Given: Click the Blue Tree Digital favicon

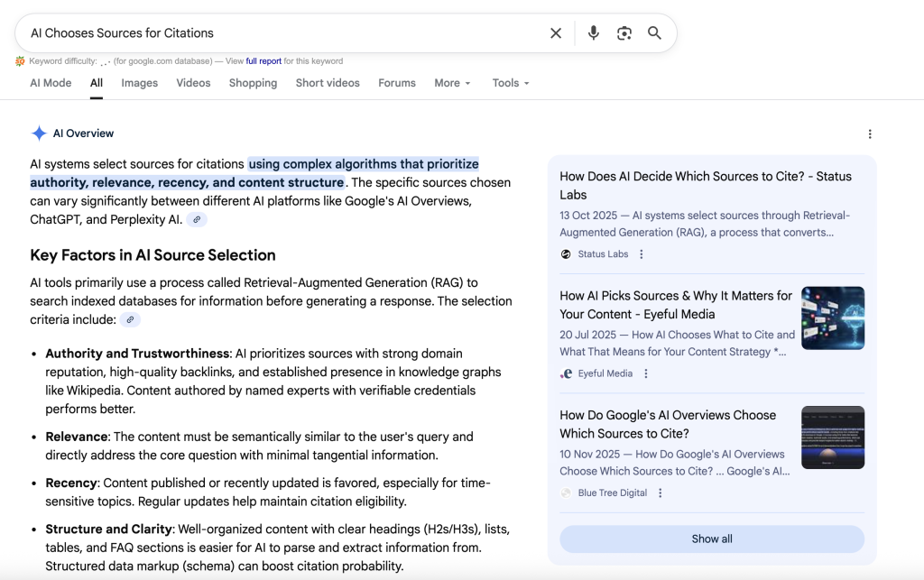Looking at the screenshot, I should (566, 493).
